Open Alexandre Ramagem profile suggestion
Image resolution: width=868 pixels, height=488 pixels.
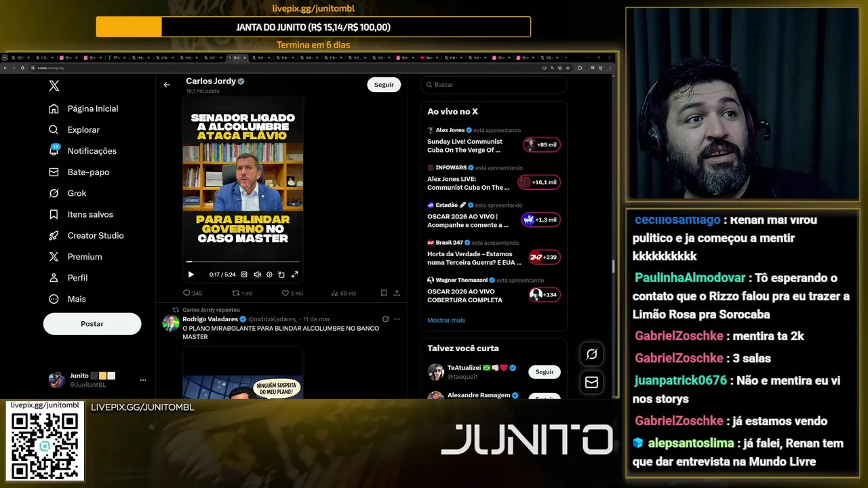tap(479, 395)
